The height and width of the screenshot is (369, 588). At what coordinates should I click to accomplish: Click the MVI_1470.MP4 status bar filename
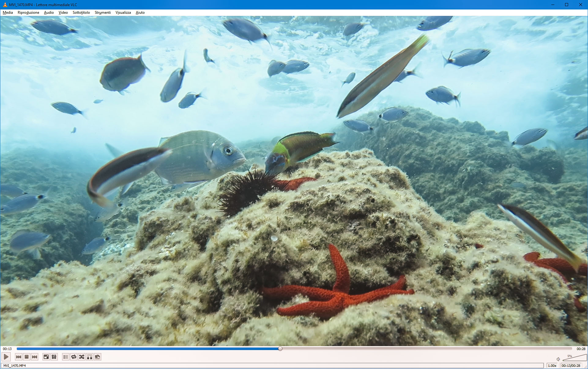(15, 366)
